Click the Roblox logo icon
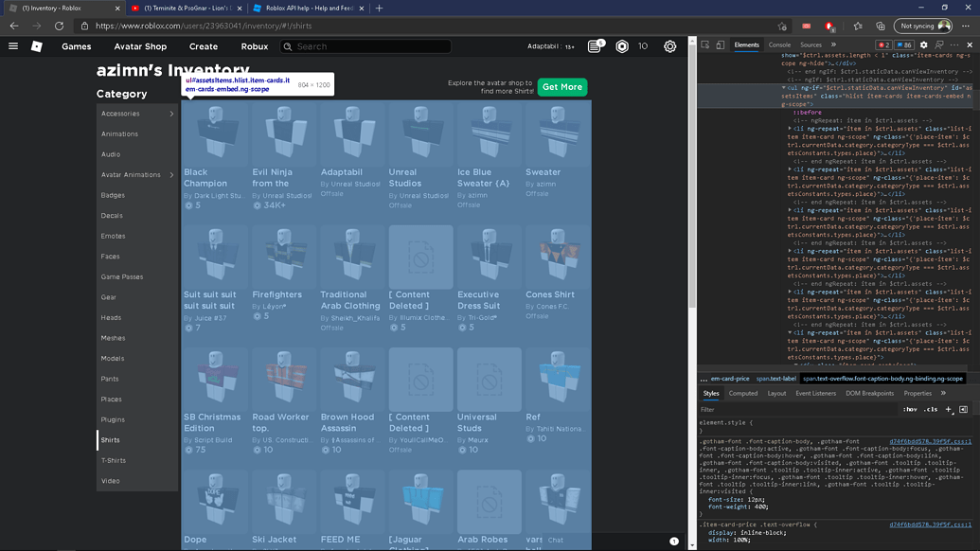The height and width of the screenshot is (551, 980). pos(37,45)
